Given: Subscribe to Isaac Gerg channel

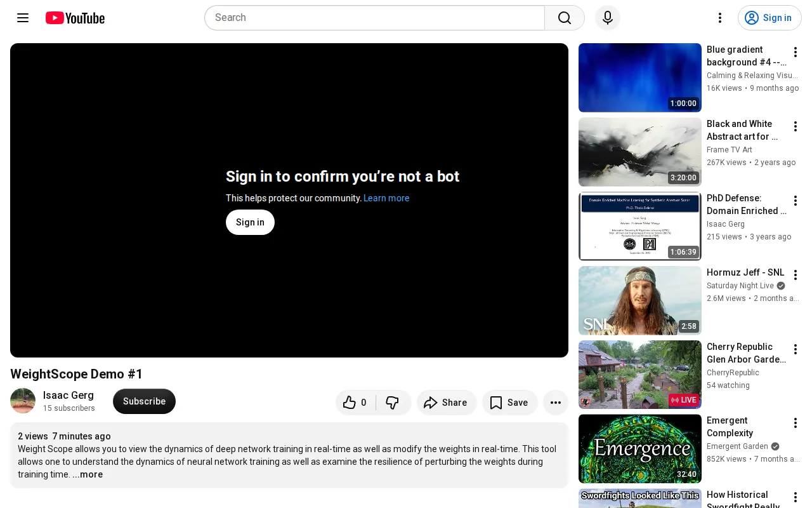Looking at the screenshot, I should click(x=144, y=401).
